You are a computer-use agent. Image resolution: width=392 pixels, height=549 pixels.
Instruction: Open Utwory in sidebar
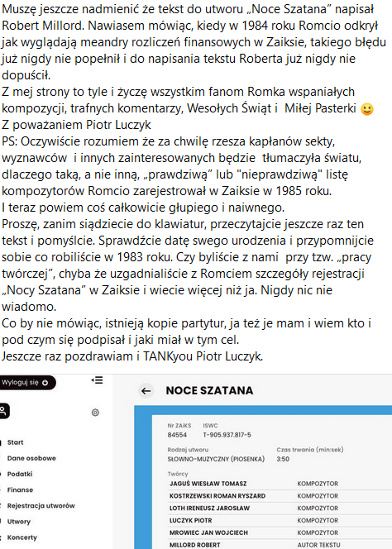19,522
